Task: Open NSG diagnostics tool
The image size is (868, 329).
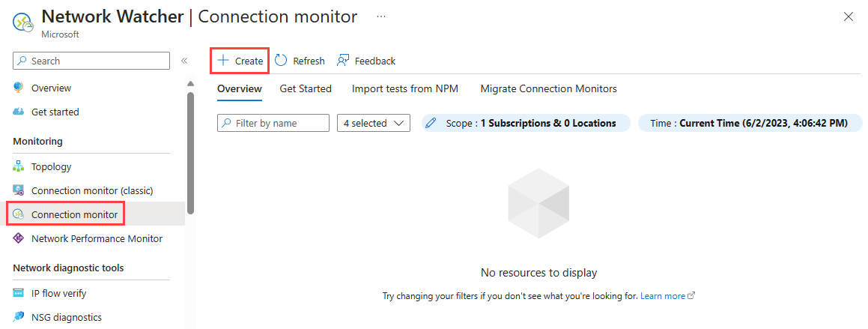Action: coord(67,317)
